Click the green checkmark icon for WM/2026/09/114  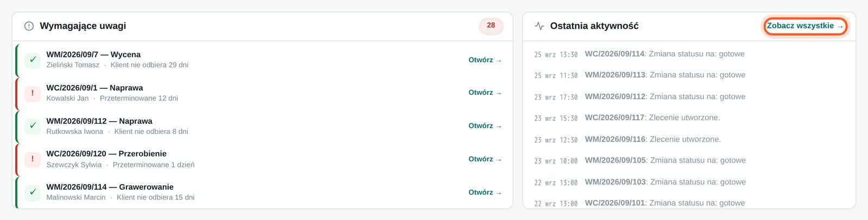click(x=33, y=192)
